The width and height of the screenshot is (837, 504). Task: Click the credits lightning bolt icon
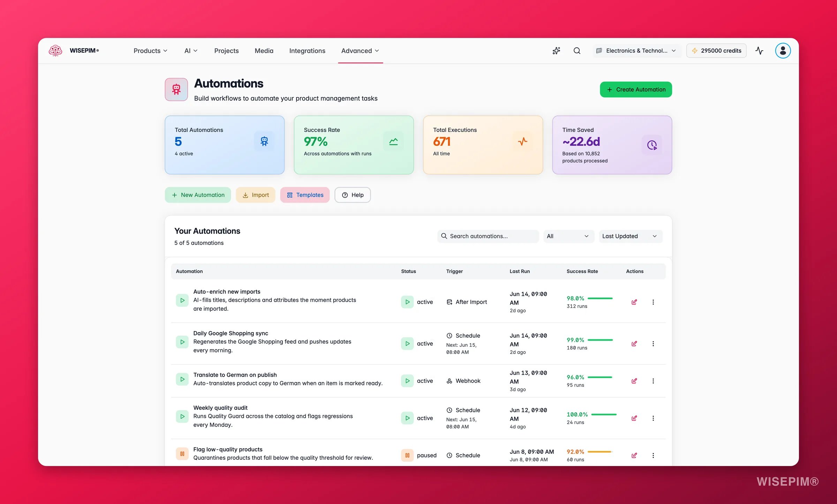pyautogui.click(x=695, y=51)
